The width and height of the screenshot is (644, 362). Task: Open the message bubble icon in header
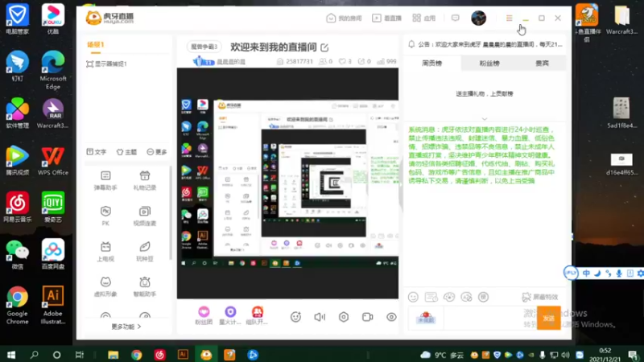[455, 18]
